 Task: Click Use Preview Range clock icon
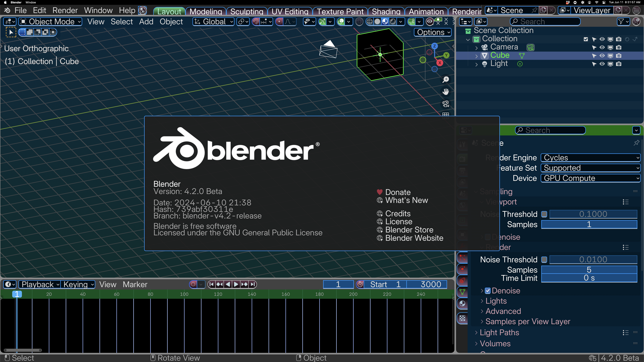(360, 284)
